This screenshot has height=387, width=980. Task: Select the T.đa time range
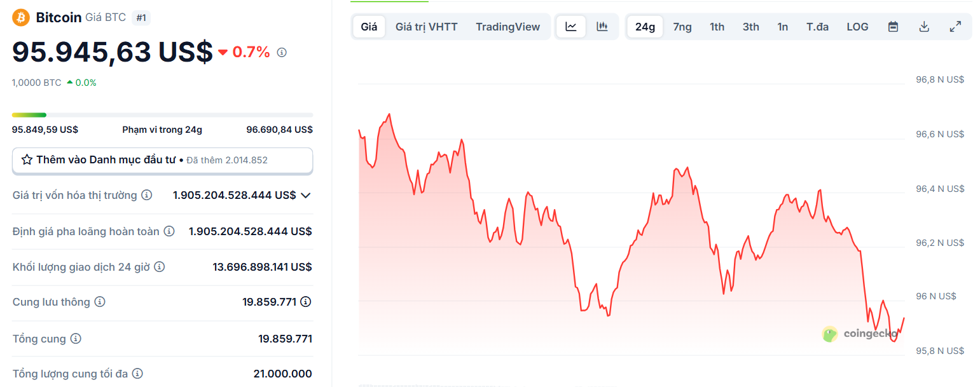(x=818, y=27)
